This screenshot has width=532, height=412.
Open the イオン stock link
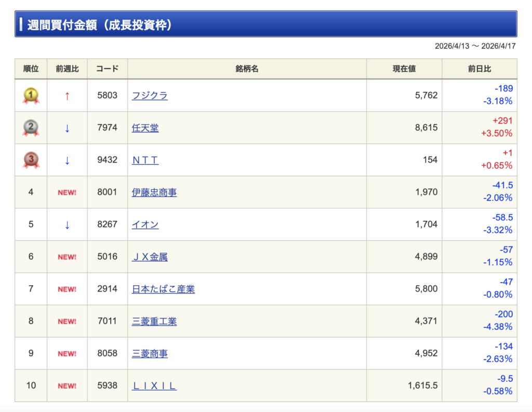pyautogui.click(x=145, y=224)
